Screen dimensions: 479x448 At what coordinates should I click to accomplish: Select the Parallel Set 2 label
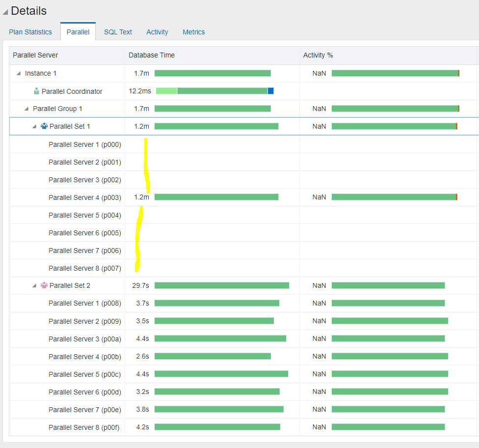(70, 285)
